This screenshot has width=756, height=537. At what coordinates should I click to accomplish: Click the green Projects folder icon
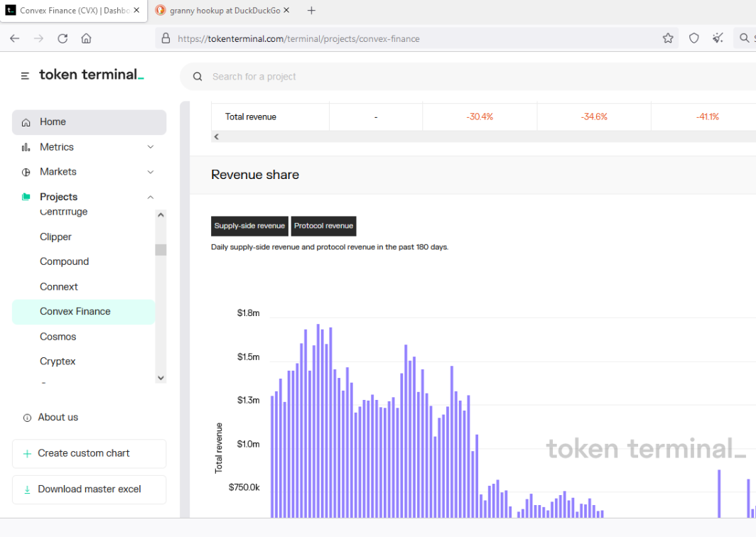[26, 197]
